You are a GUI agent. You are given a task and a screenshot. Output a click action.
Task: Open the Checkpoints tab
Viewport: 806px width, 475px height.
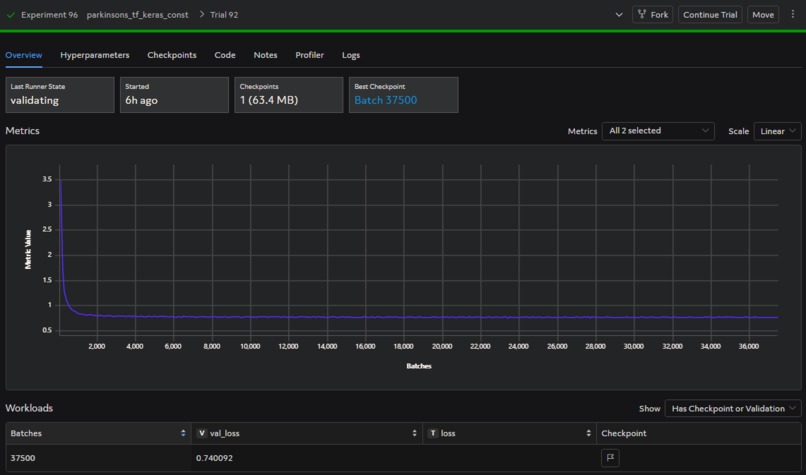tap(172, 55)
